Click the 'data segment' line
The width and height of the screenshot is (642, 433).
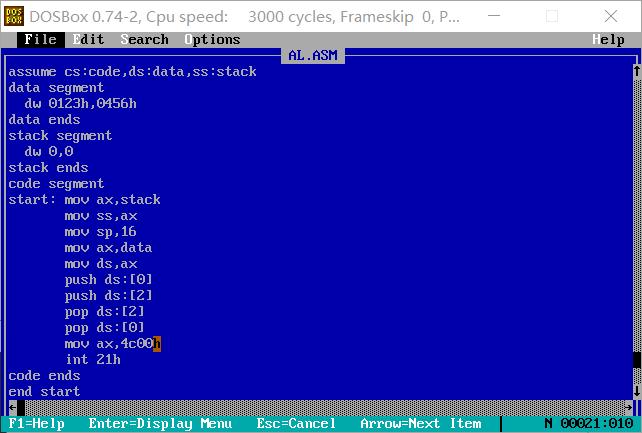57,88
